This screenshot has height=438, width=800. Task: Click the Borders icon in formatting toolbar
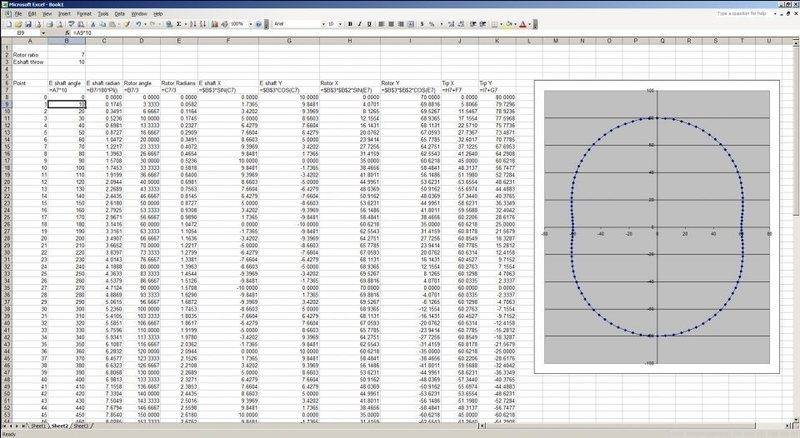point(495,23)
